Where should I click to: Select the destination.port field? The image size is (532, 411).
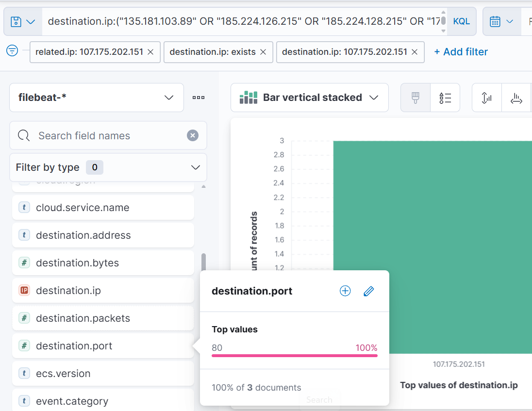103,346
